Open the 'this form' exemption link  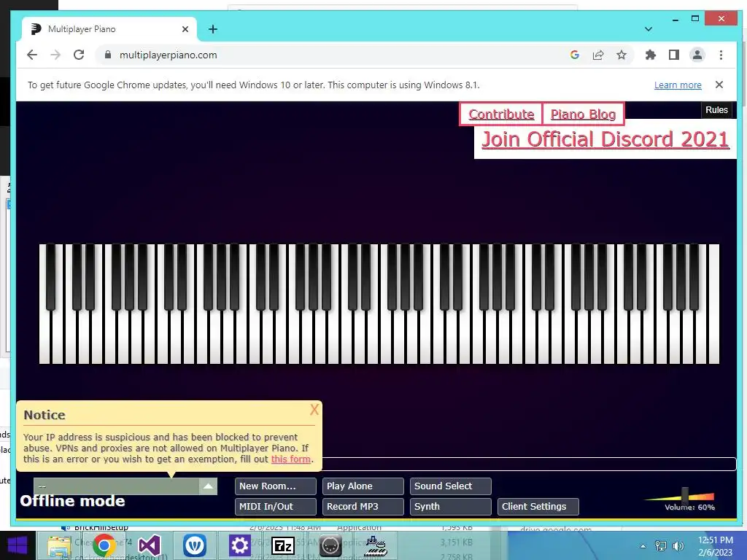pyautogui.click(x=290, y=459)
